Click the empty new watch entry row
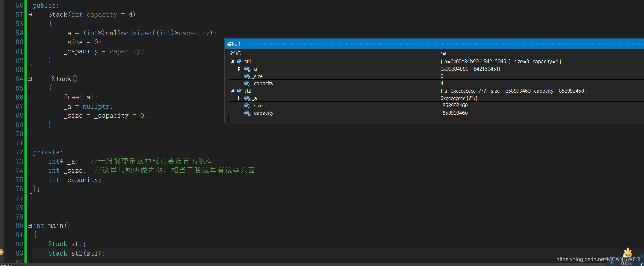The height and width of the screenshot is (266, 644). click(333, 120)
